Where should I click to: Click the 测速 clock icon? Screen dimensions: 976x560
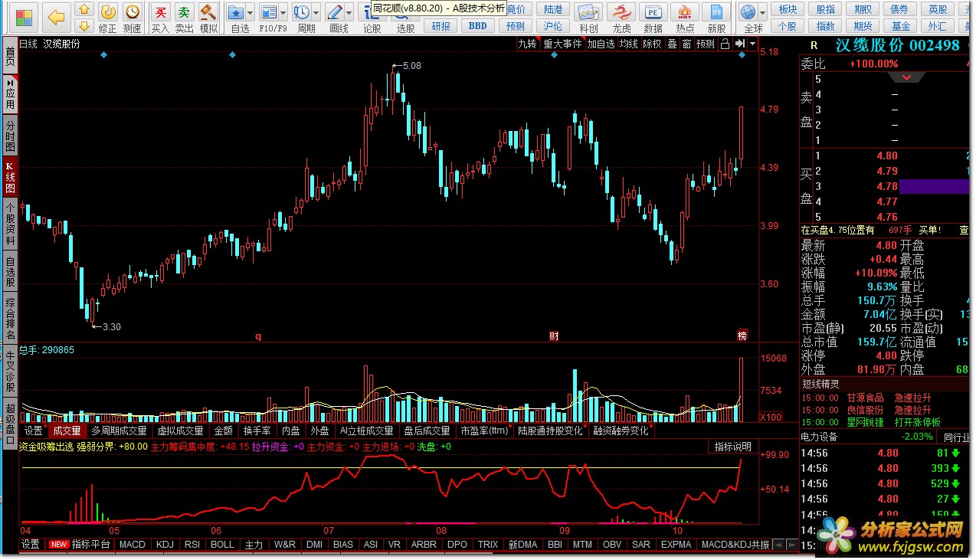coord(133,11)
